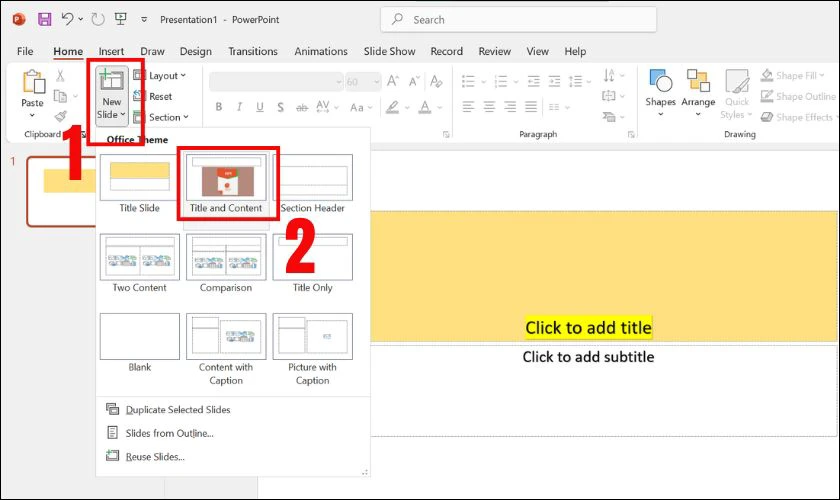Click the Copy icon
Viewport: 840px width, 500px height.
tap(61, 96)
